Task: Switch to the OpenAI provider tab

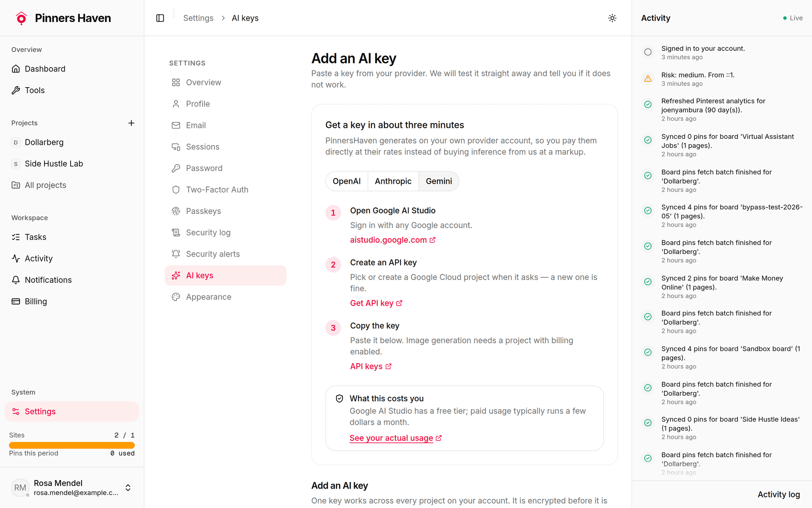Action: click(347, 181)
